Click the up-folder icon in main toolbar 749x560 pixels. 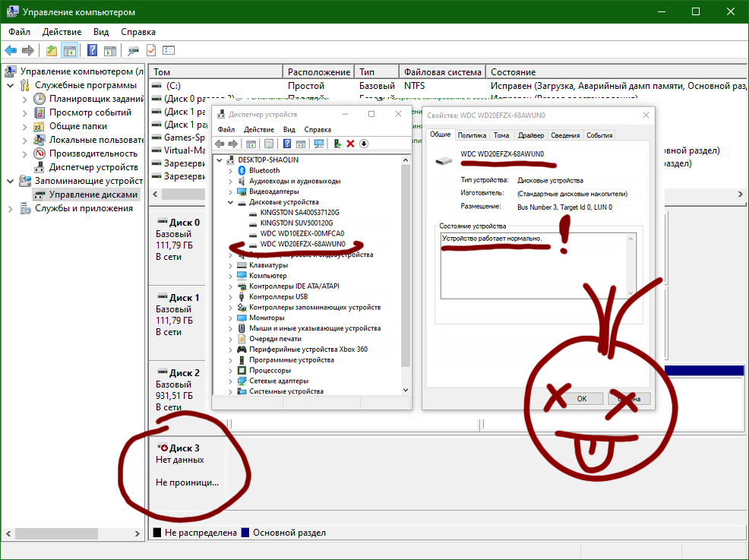pyautogui.click(x=51, y=50)
